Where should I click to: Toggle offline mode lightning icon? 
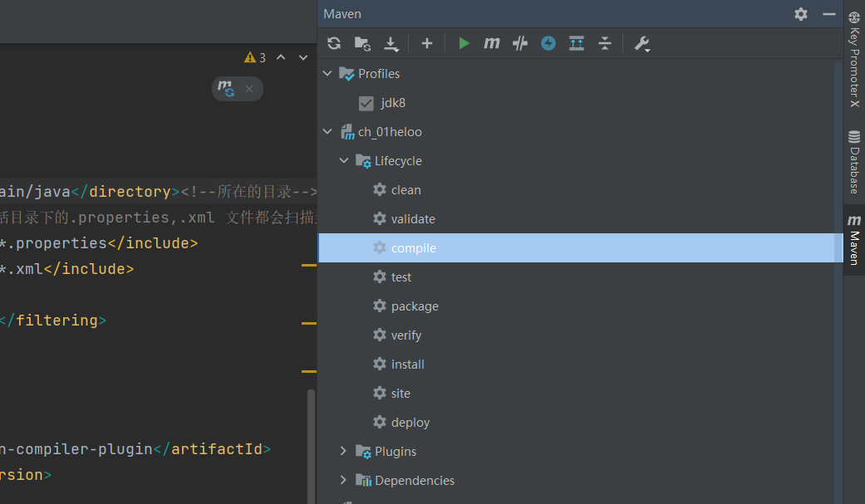pyautogui.click(x=548, y=43)
